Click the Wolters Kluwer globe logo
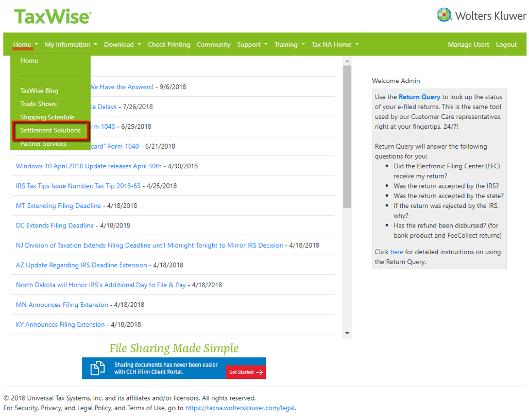The image size is (529, 420). pyautogui.click(x=443, y=15)
